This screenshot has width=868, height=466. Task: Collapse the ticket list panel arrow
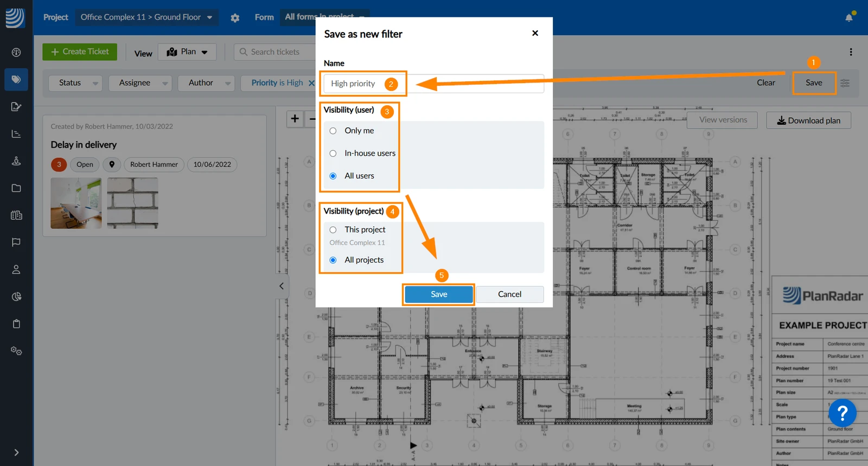[281, 286]
